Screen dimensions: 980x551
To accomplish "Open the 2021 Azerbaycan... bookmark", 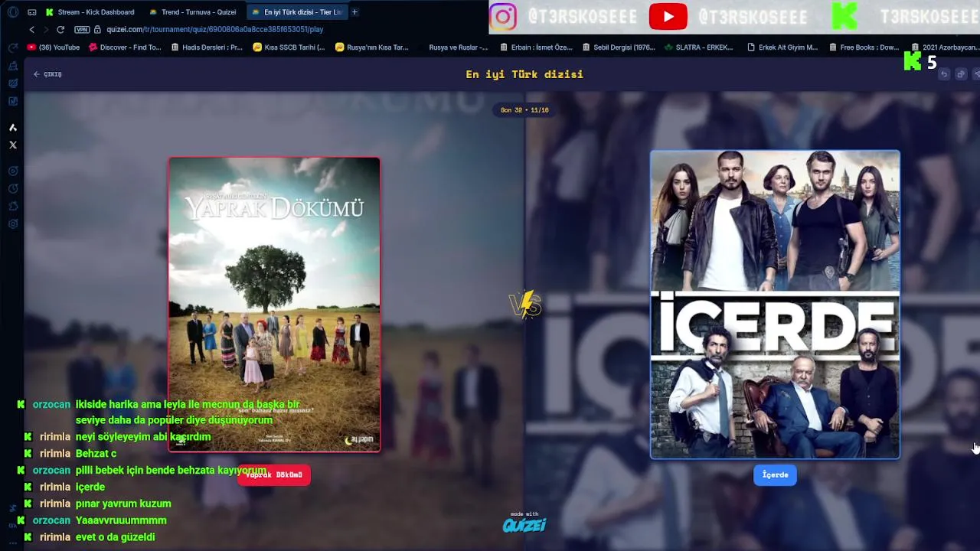I will (945, 47).
